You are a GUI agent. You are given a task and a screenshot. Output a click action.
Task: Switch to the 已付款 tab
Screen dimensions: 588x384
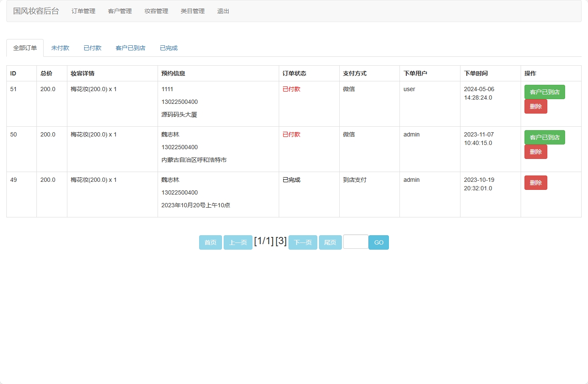(92, 48)
